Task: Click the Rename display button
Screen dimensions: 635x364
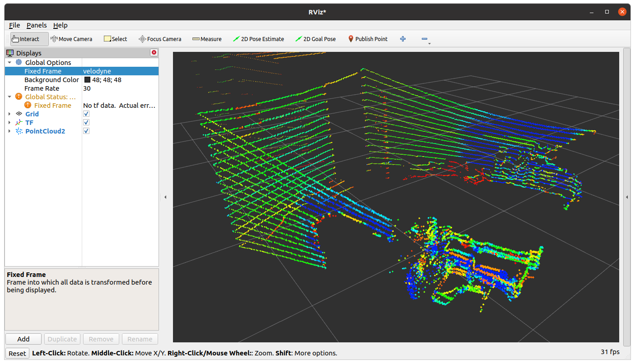Action: click(140, 339)
